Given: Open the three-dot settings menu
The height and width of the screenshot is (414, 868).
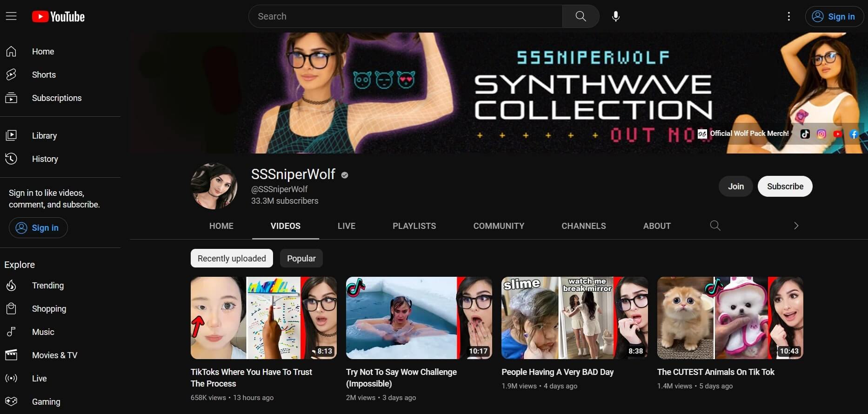Looking at the screenshot, I should pos(788,16).
